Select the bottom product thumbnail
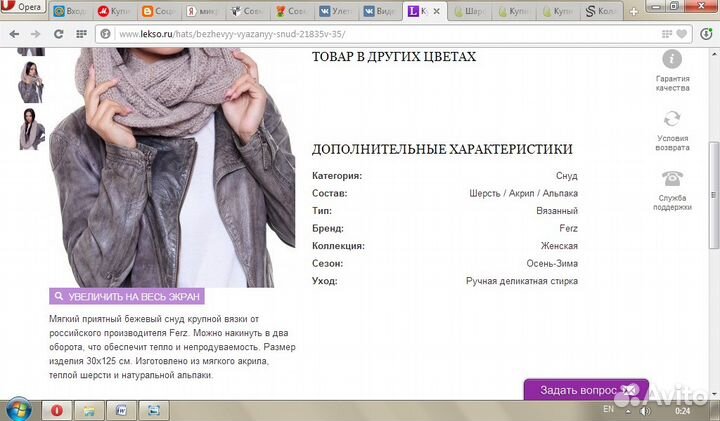The image size is (720, 421). pyautogui.click(x=31, y=129)
